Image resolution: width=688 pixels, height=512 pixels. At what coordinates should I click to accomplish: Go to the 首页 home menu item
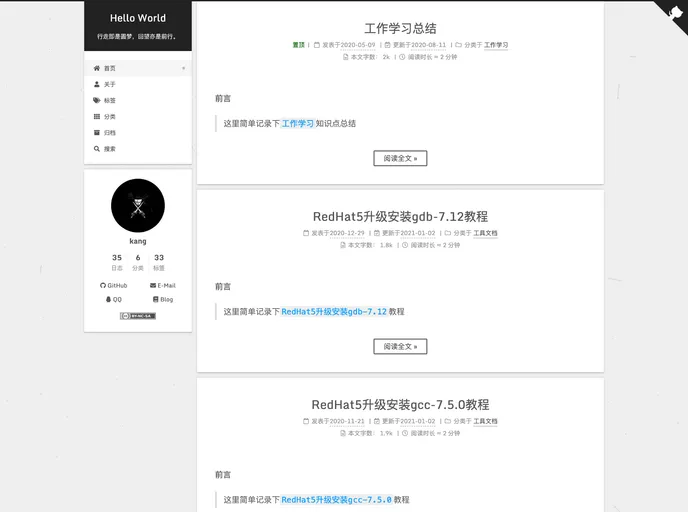pos(110,69)
